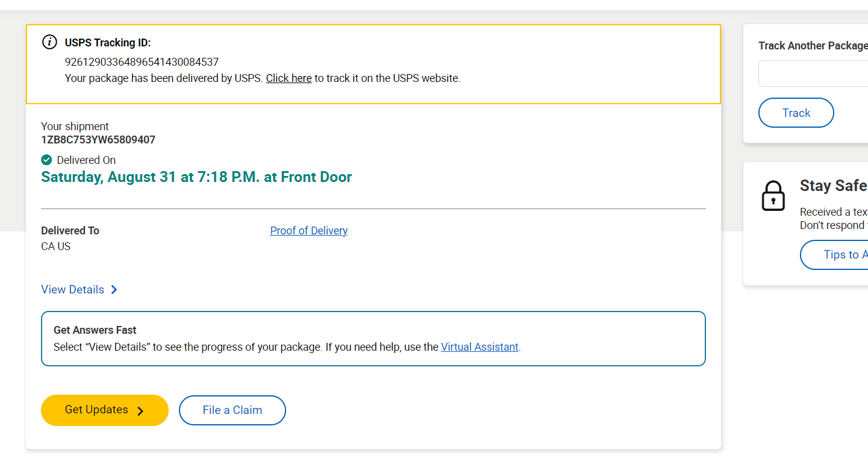Click delivery date 'Saturday, August 31 at 7:18 P.M.'
Image resolution: width=868 pixels, height=473 pixels.
[151, 177]
